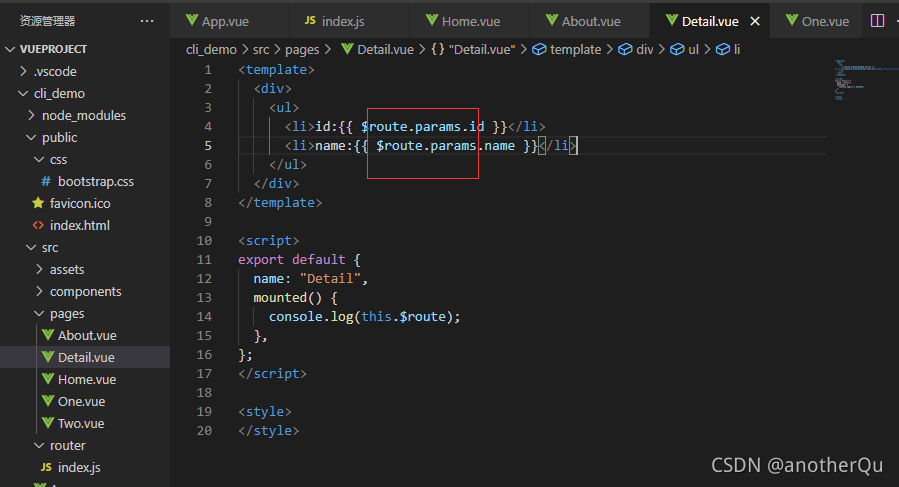Open One.vue in the explorer tree
Image resolution: width=899 pixels, height=487 pixels.
pos(85,402)
